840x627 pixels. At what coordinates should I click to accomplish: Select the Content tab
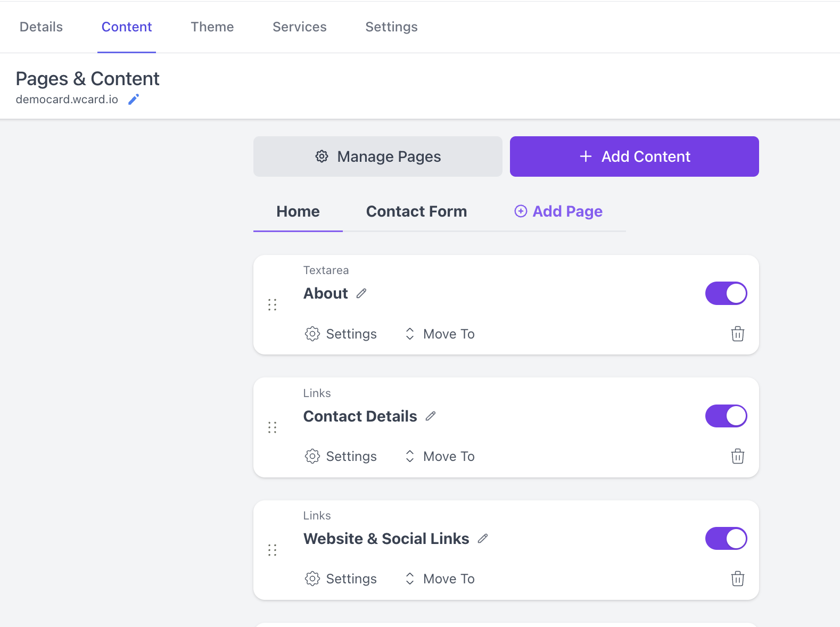[127, 27]
